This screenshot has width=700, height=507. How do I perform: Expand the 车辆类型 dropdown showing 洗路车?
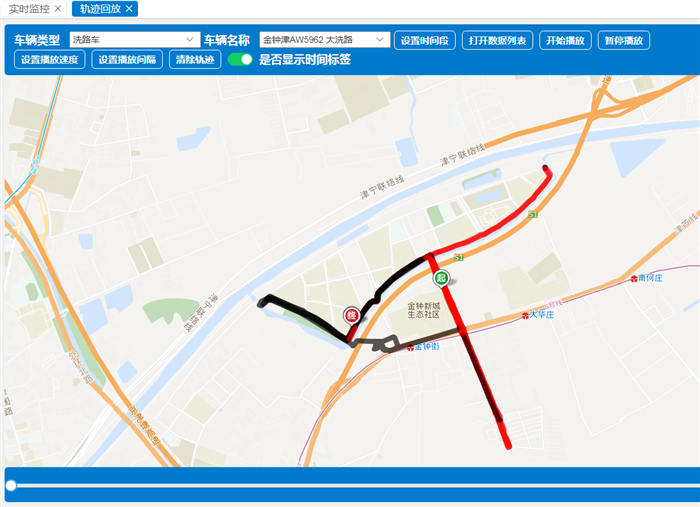[x=135, y=40]
